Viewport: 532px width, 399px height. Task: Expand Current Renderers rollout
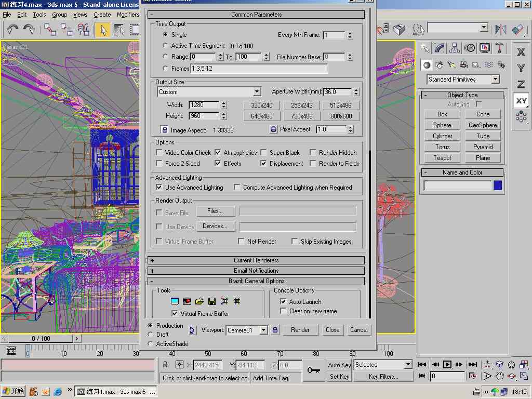point(256,260)
